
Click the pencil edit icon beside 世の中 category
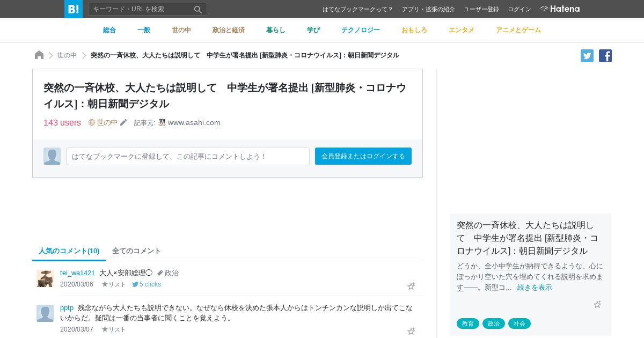(x=123, y=122)
